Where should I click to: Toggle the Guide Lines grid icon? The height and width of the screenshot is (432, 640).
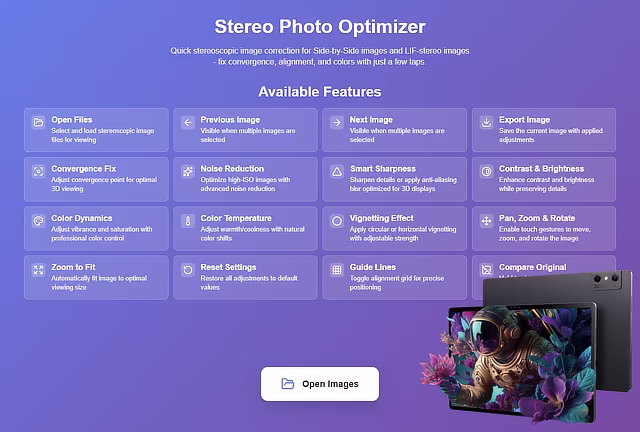pos(337,270)
